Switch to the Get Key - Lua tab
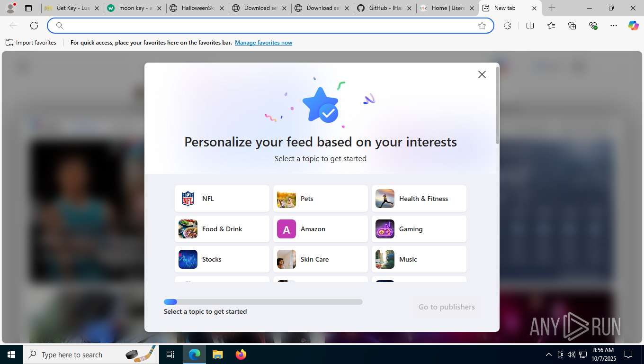The image size is (644, 364). coord(72,8)
